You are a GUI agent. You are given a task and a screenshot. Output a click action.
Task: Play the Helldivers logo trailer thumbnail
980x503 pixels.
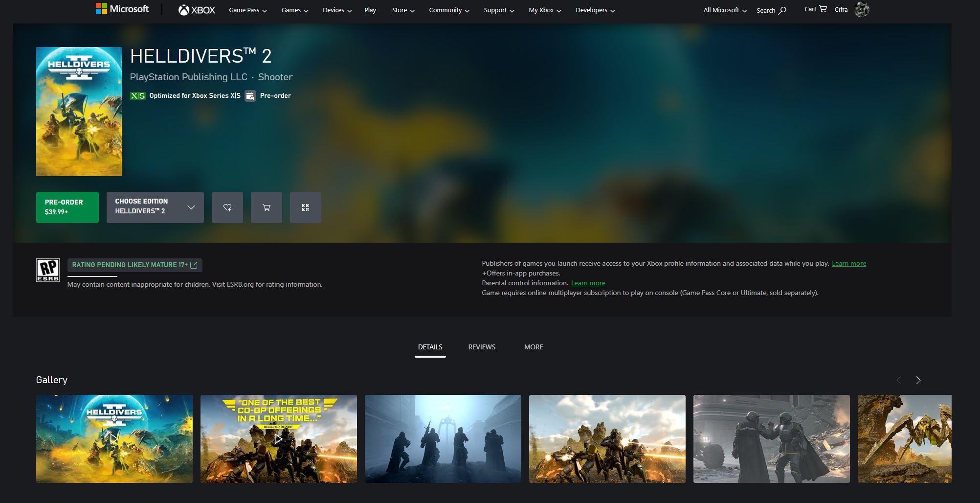click(x=114, y=439)
